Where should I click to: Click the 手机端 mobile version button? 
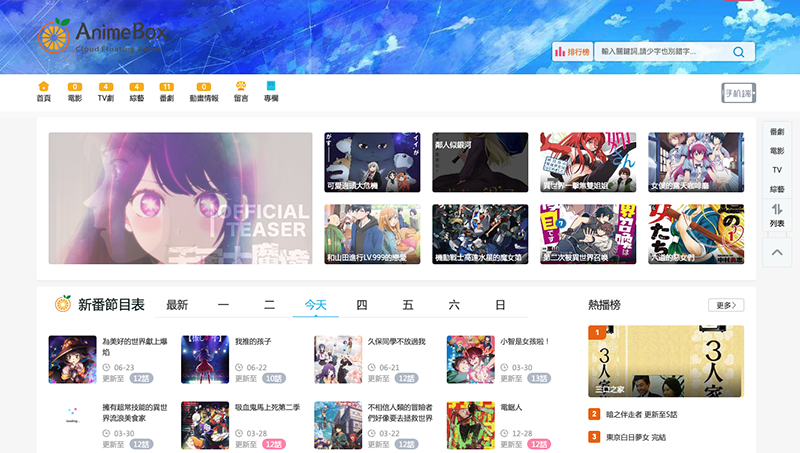[x=738, y=93]
